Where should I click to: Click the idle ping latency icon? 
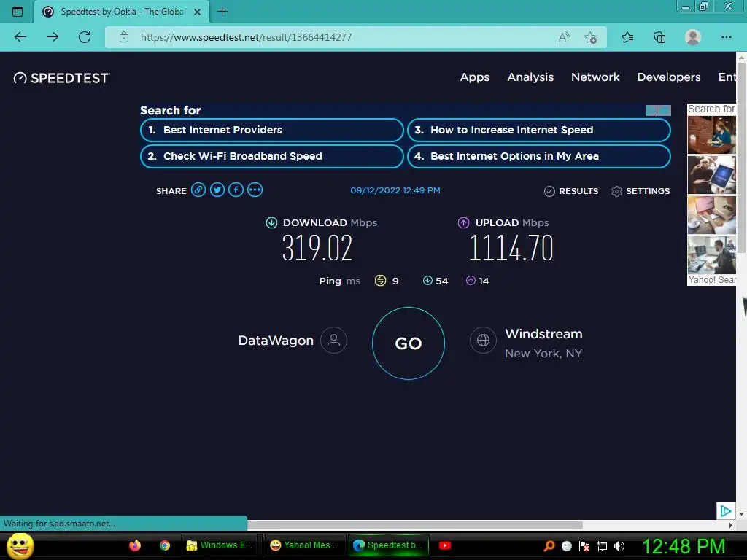(x=380, y=281)
